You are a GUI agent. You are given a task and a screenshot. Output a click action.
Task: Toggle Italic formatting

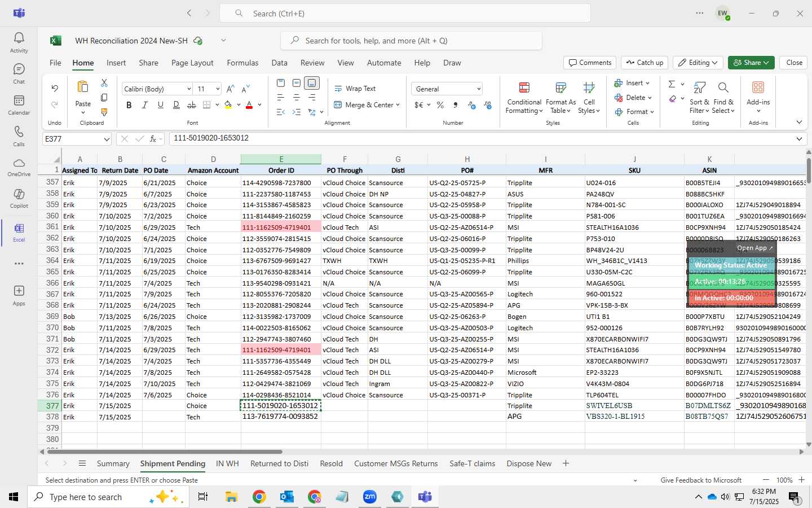click(x=145, y=105)
